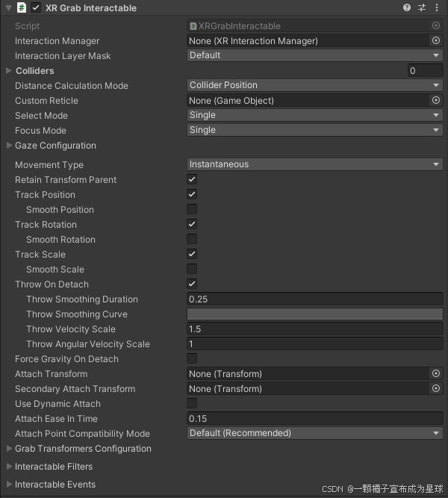The image size is (448, 498).
Task: Open Distance Calculation Mode dropdown
Action: [x=314, y=85]
